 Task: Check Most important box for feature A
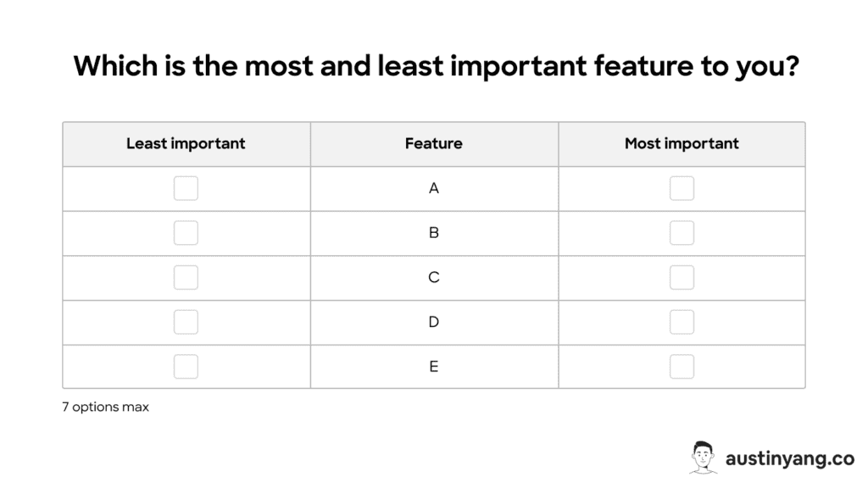coord(682,188)
